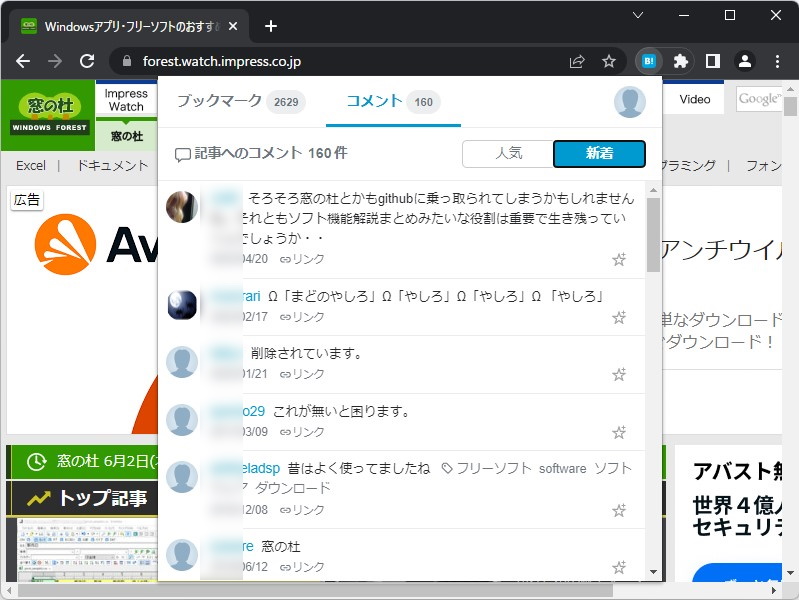This screenshot has height=600, width=799.
Task: Open the Extensions puzzle icon
Action: click(x=681, y=61)
